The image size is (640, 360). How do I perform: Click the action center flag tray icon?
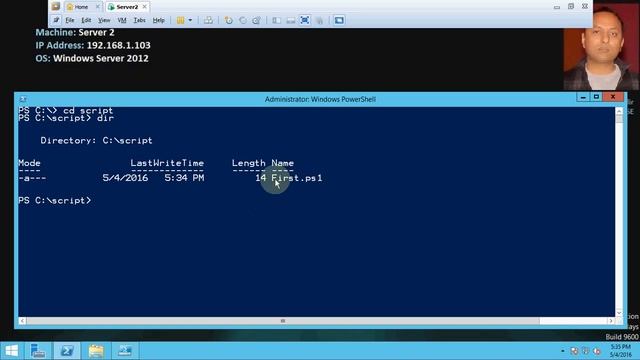[585, 351]
